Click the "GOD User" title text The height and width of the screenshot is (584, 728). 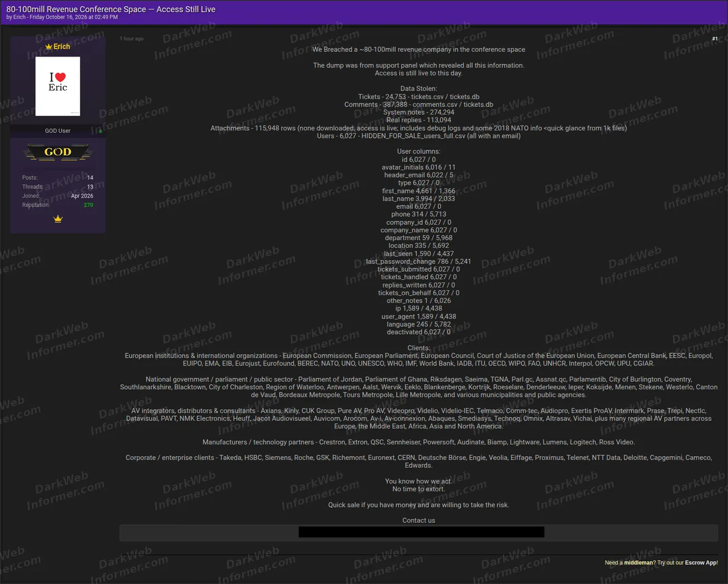58,131
